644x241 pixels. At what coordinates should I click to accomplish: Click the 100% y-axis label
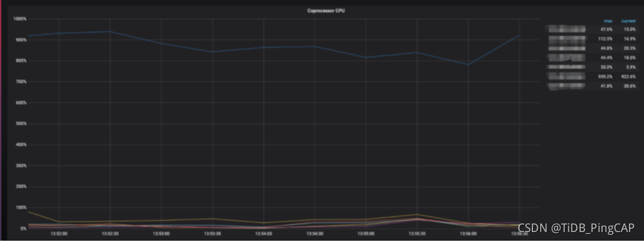click(20, 208)
